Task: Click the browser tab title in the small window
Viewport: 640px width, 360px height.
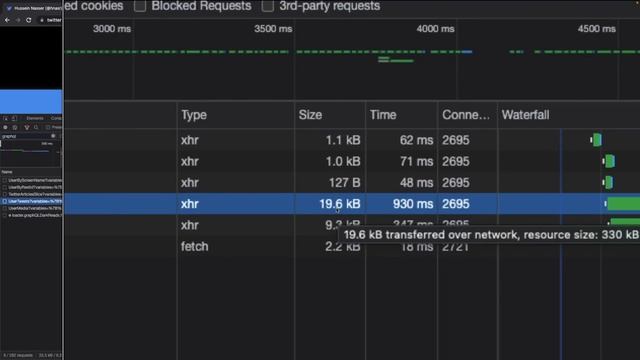Action: click(37, 8)
